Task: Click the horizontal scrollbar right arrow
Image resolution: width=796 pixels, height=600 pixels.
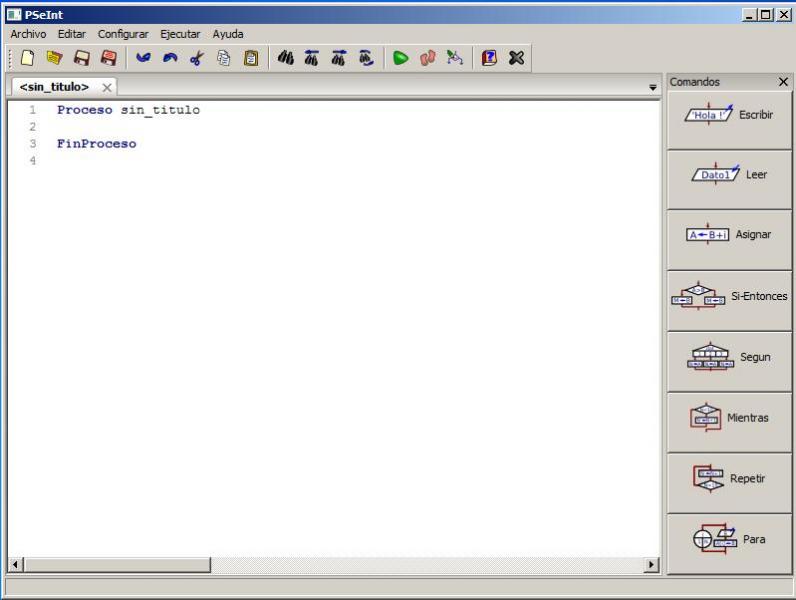Action: pos(651,564)
